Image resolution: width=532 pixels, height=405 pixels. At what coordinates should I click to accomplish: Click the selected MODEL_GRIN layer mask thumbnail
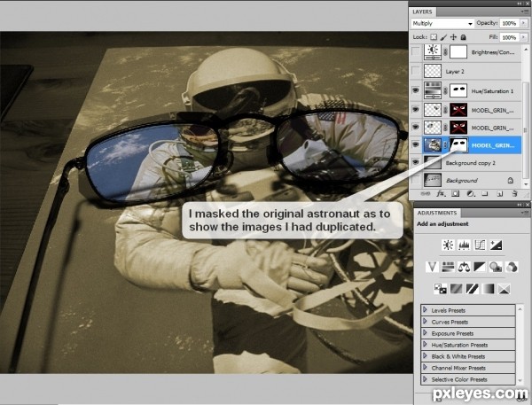(x=458, y=144)
